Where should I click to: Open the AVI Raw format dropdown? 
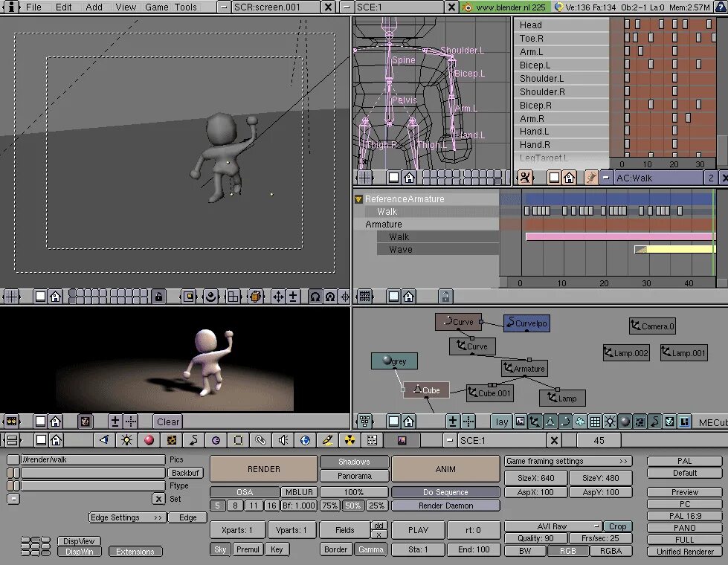coord(553,526)
